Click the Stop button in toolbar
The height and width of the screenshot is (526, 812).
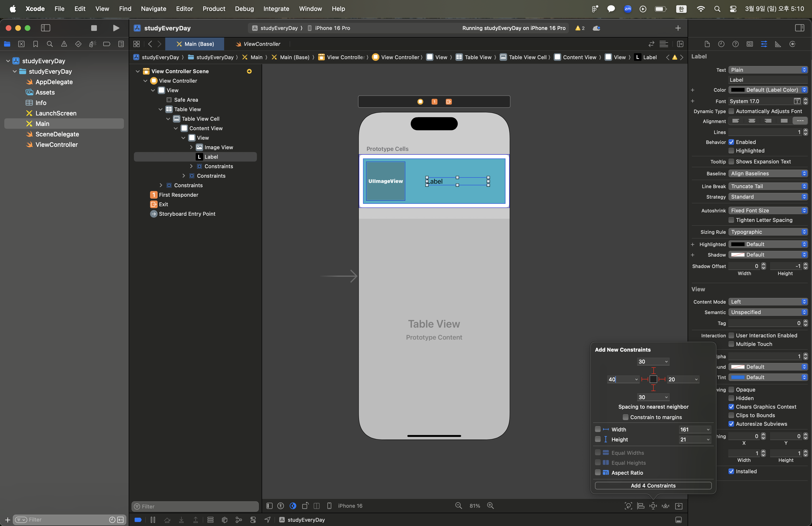click(94, 28)
